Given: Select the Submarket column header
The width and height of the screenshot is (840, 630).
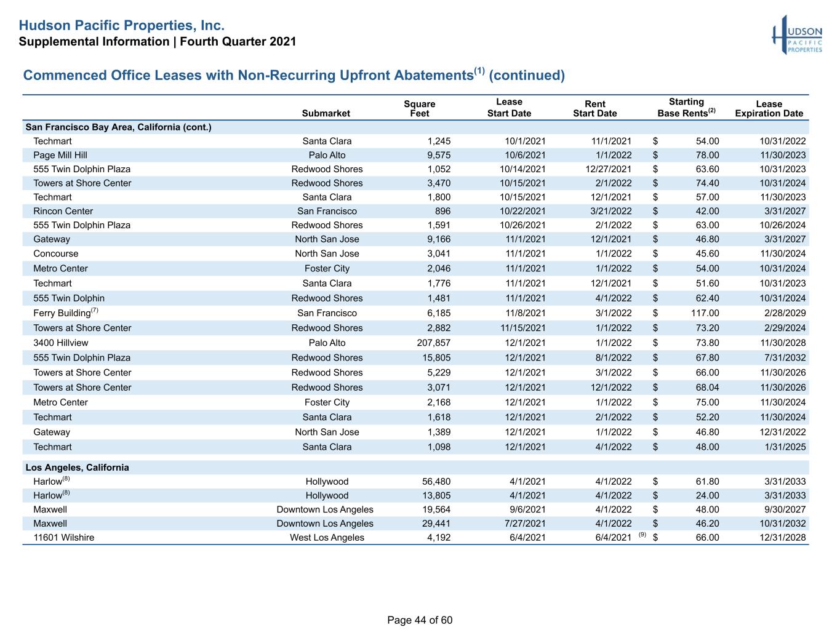Looking at the screenshot, I should [326, 113].
